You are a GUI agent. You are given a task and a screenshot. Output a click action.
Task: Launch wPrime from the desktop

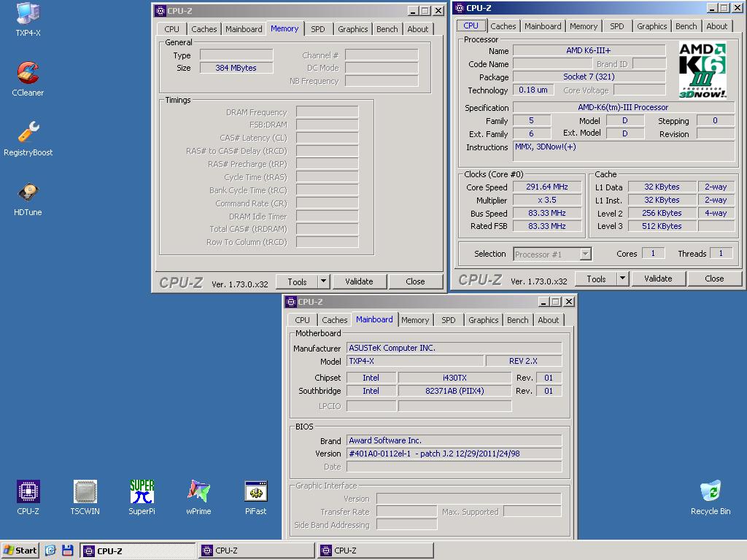tap(198, 497)
